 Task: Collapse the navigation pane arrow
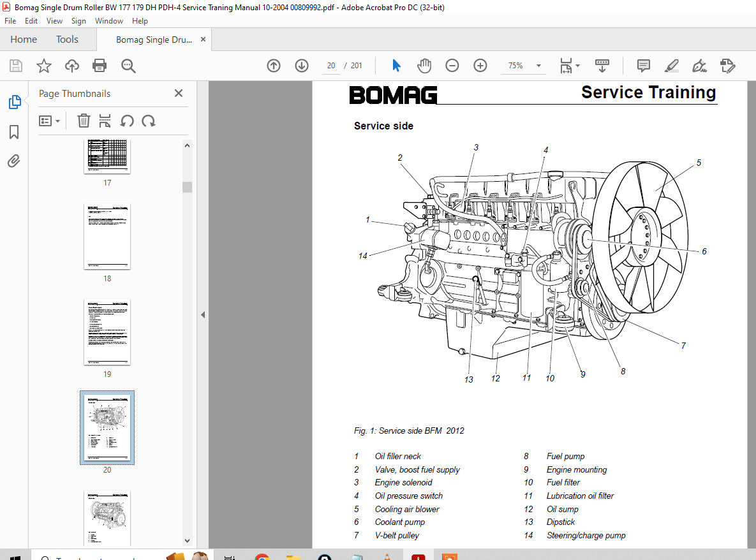click(203, 314)
